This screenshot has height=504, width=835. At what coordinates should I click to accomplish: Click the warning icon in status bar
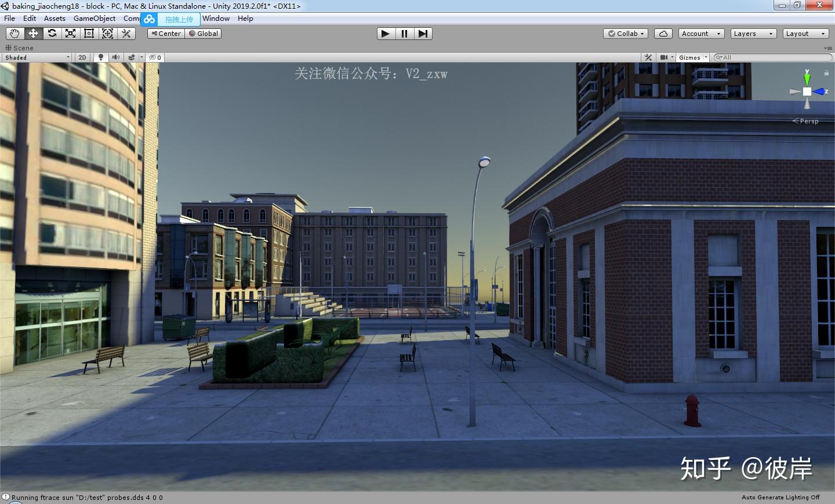(x=6, y=497)
